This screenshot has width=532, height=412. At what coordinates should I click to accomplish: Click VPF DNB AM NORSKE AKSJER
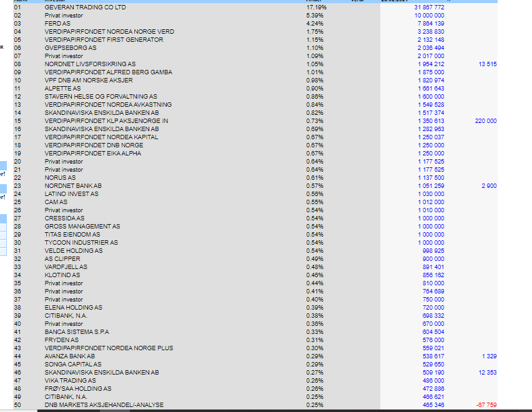(x=89, y=81)
